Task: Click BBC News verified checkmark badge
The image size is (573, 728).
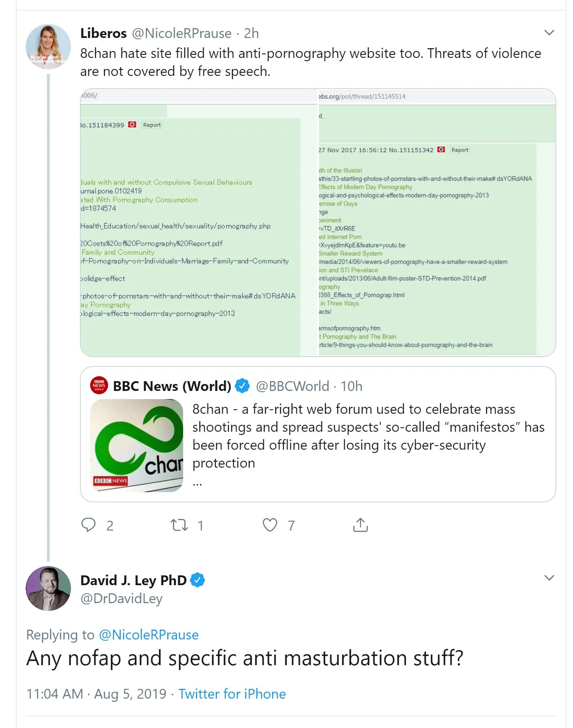Action: click(x=243, y=386)
